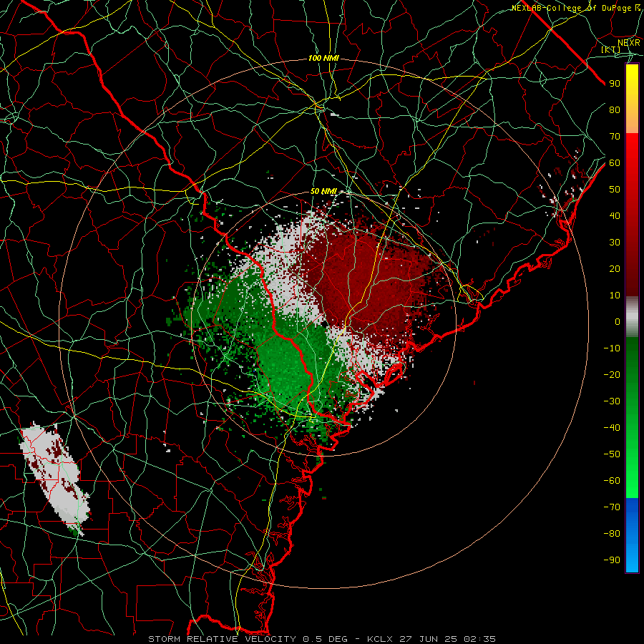The width and height of the screenshot is (644, 644).
Task: Click the legend value "-20"
Action: click(612, 374)
